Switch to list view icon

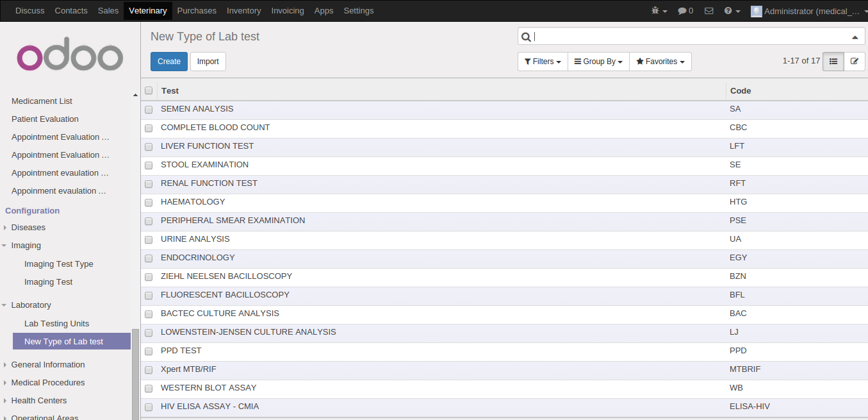click(x=833, y=62)
